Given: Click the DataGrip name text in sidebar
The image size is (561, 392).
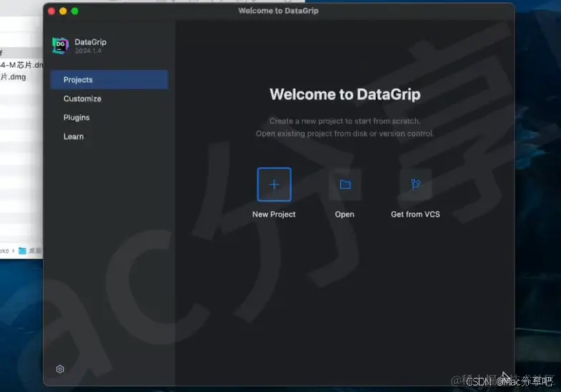Looking at the screenshot, I should (91, 42).
